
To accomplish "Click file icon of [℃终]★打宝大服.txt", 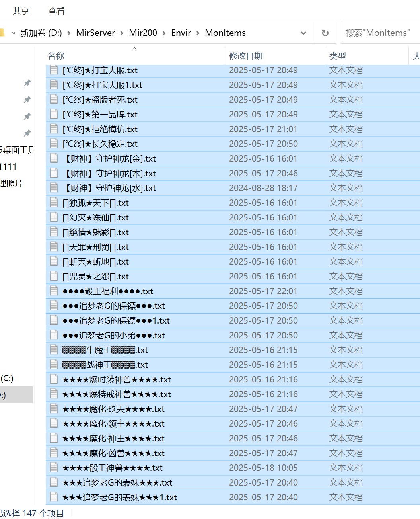I will pos(54,70).
